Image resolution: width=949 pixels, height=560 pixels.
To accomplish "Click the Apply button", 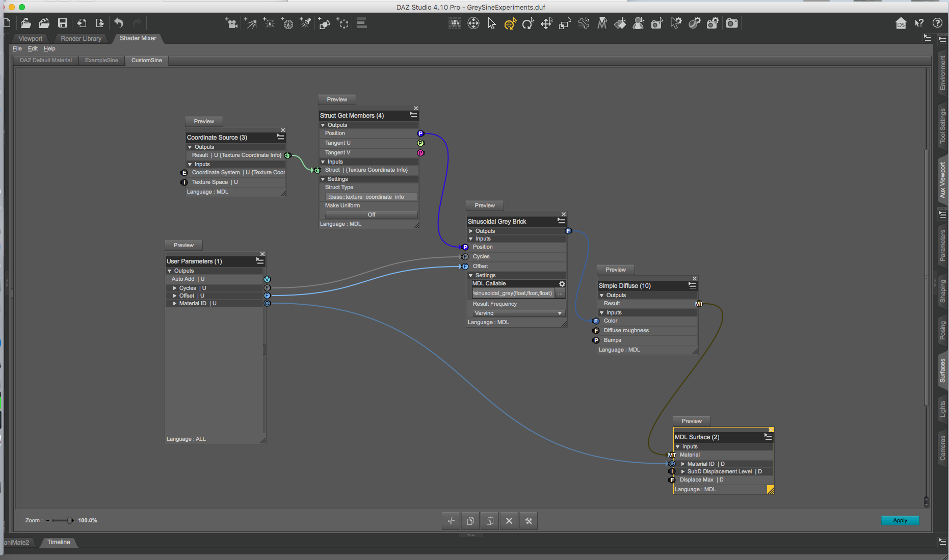I will coord(900,520).
